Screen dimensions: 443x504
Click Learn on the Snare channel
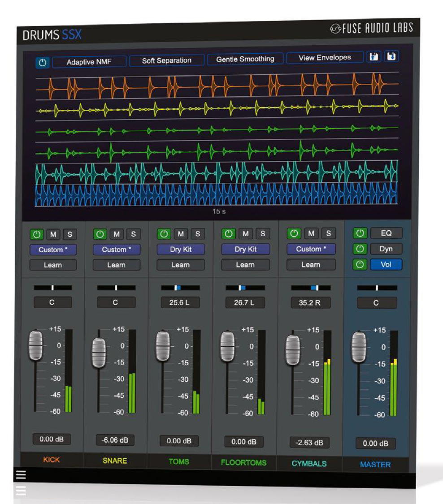point(117,265)
